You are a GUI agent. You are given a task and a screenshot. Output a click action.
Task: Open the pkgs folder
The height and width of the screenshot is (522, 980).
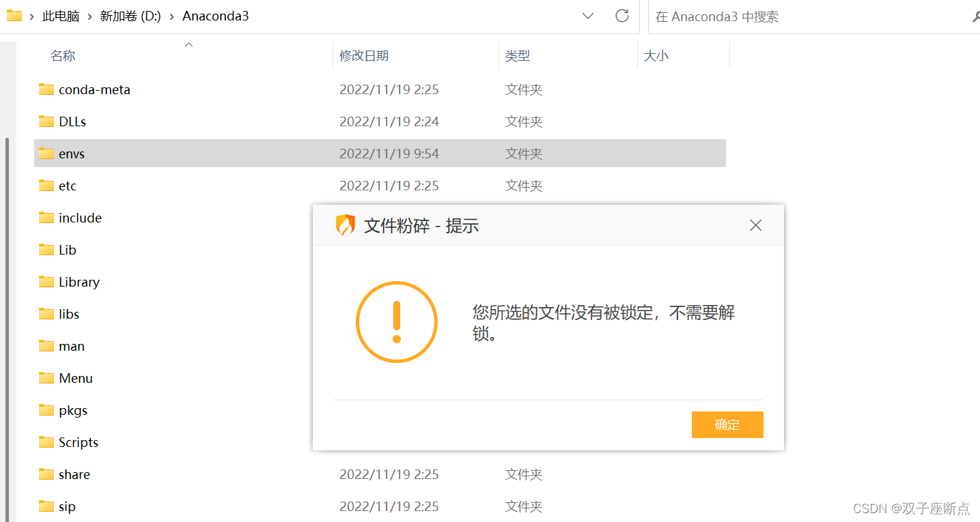click(x=72, y=410)
